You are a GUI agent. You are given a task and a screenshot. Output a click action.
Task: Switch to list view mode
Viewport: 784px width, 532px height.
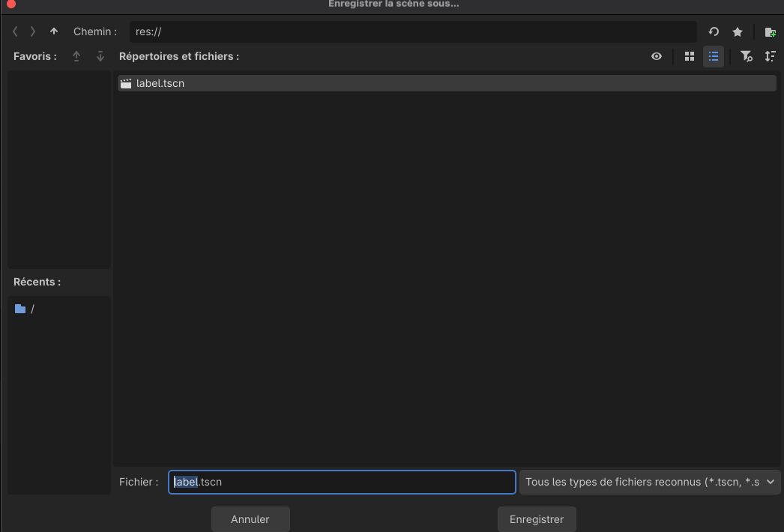click(x=714, y=56)
